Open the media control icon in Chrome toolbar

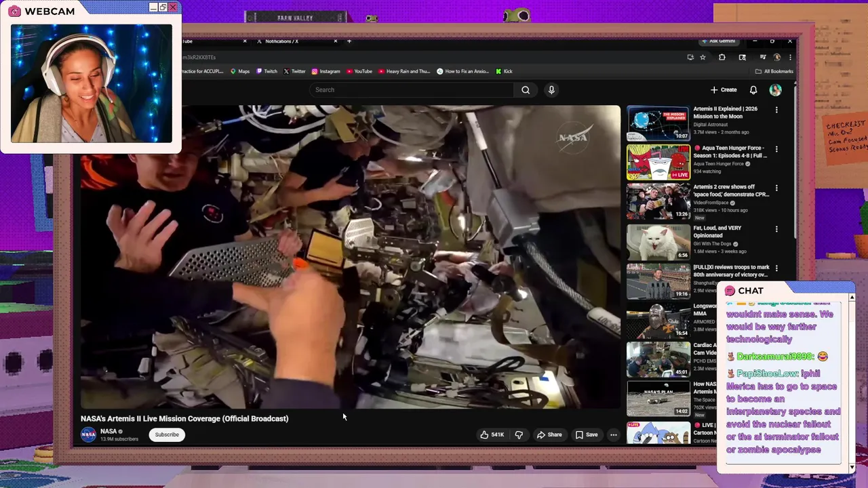[763, 58]
